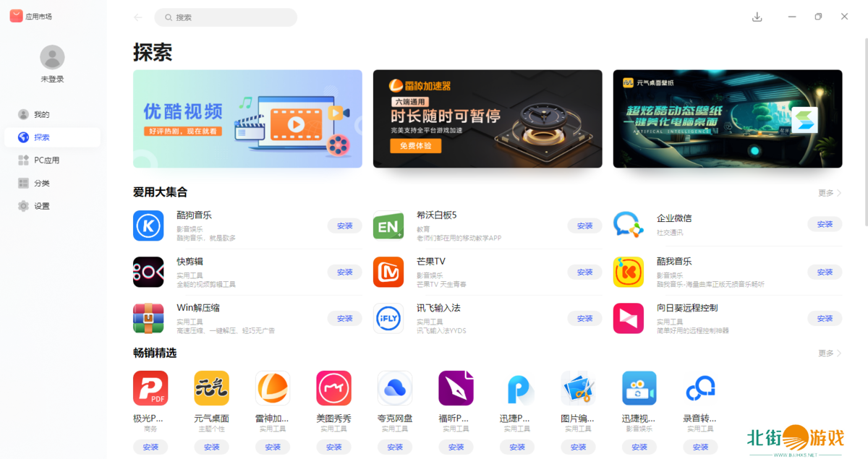Expand 更多 for 爱用大集合 section
Image resolution: width=868 pixels, height=459 pixels.
coord(830,193)
